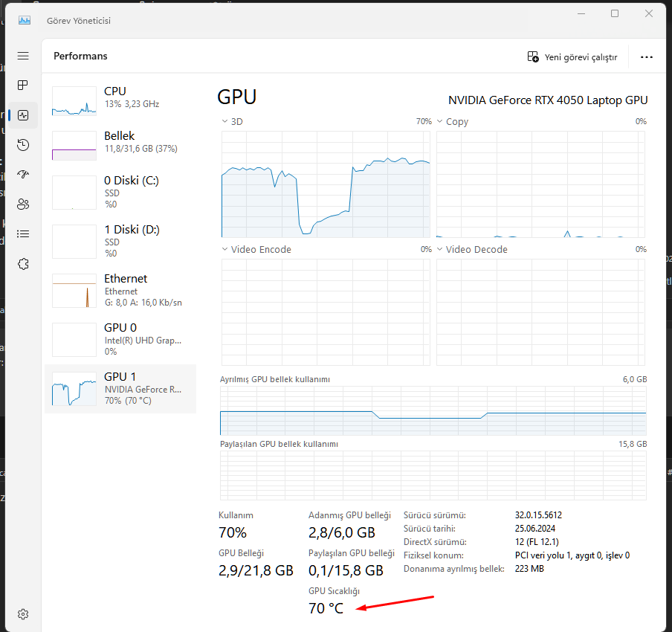Screen dimensions: 672x632
Task: Select the Ethernet performance item
Action: tap(120, 290)
